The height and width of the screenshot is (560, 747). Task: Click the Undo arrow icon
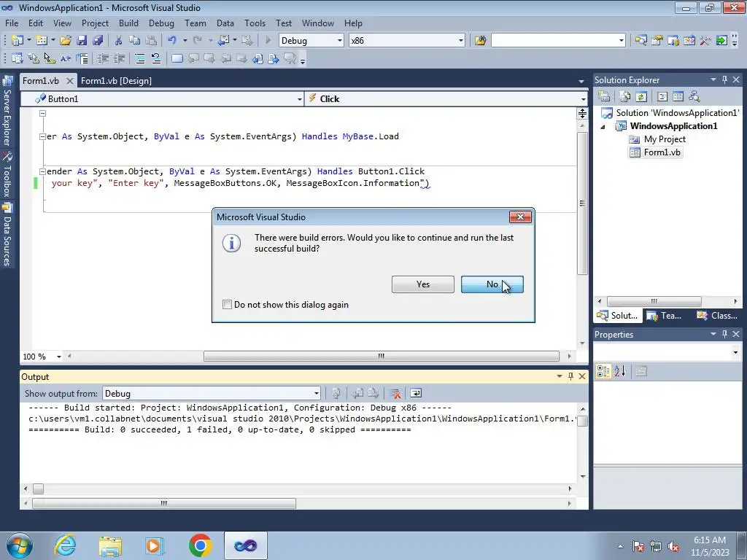[172, 41]
